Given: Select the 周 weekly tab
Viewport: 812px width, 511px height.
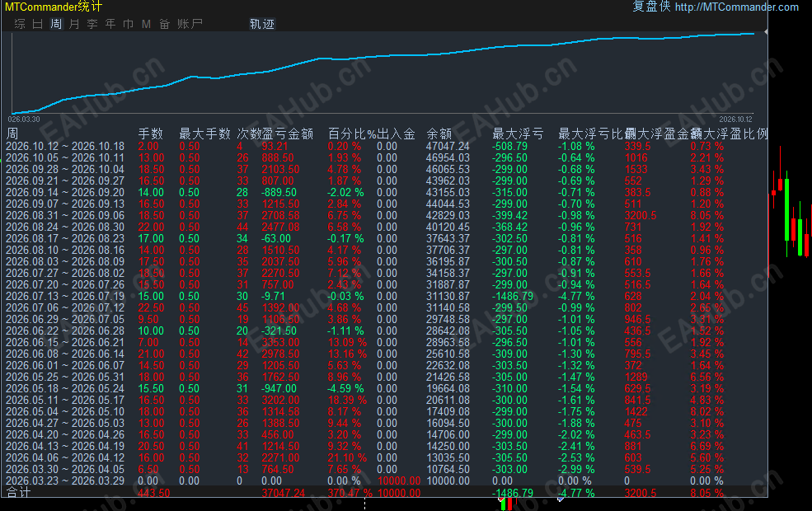Looking at the screenshot, I should click(x=56, y=24).
